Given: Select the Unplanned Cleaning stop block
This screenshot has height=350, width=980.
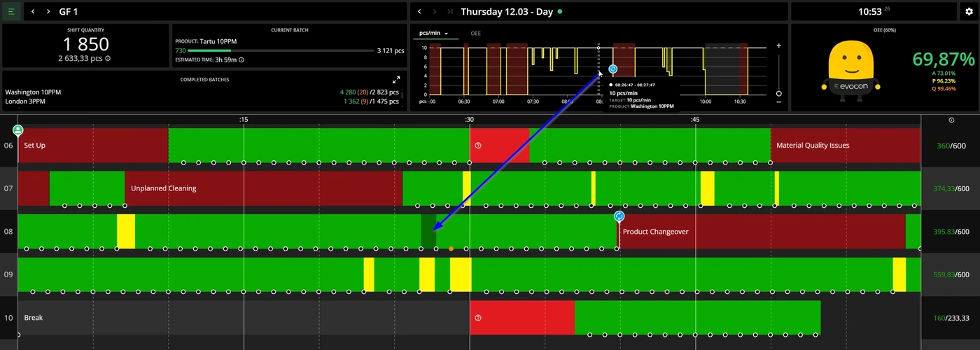Looking at the screenshot, I should click(264, 188).
